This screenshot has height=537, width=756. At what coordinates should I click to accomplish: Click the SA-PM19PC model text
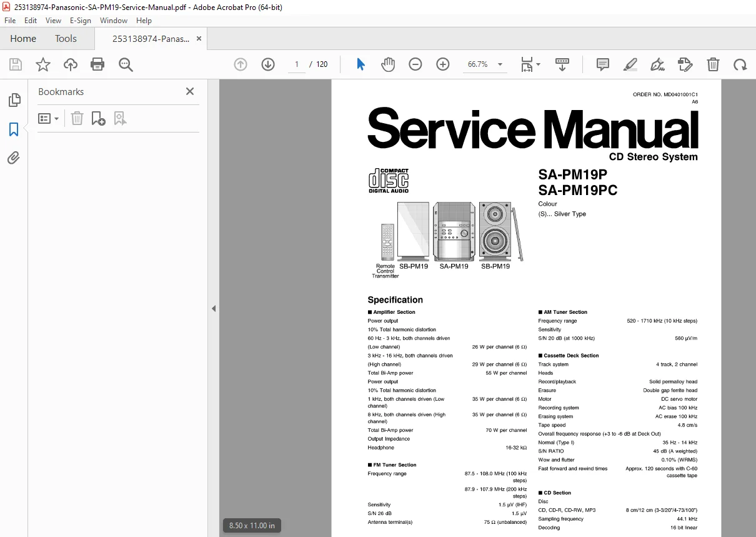coord(578,190)
